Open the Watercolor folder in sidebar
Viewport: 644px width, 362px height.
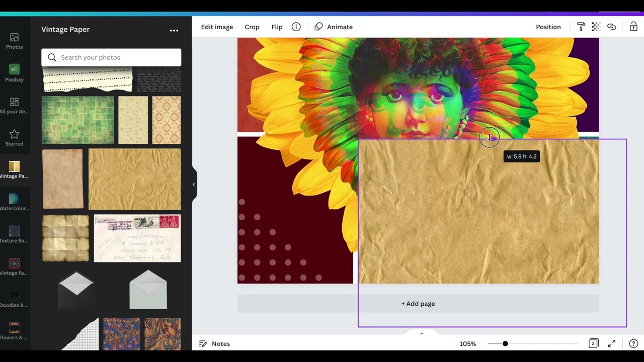point(14,202)
